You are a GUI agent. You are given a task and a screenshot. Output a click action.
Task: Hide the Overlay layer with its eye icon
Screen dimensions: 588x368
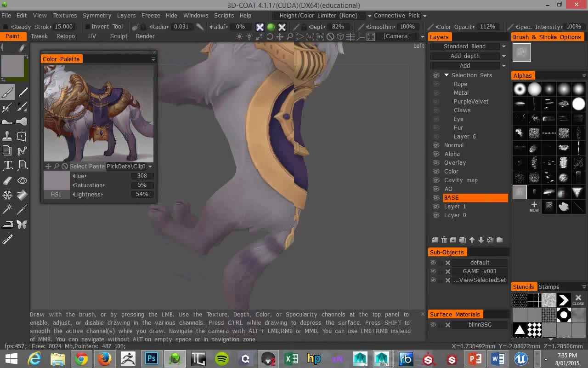tap(436, 163)
